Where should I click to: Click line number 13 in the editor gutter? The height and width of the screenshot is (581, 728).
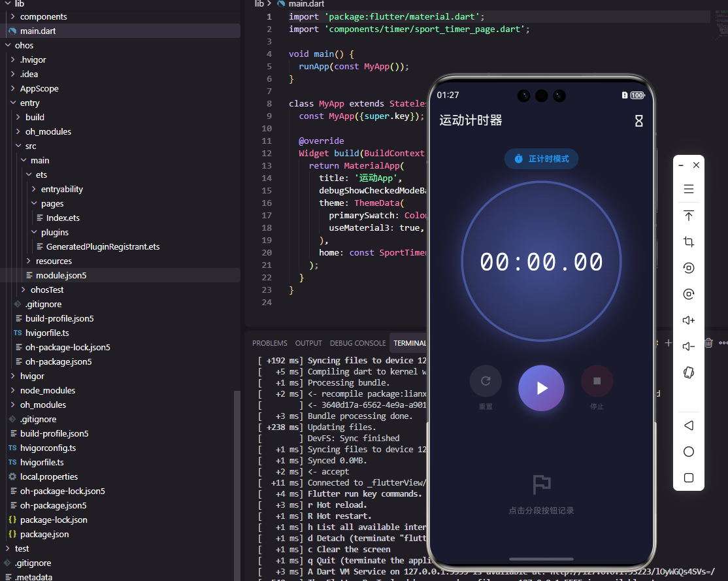click(267, 166)
